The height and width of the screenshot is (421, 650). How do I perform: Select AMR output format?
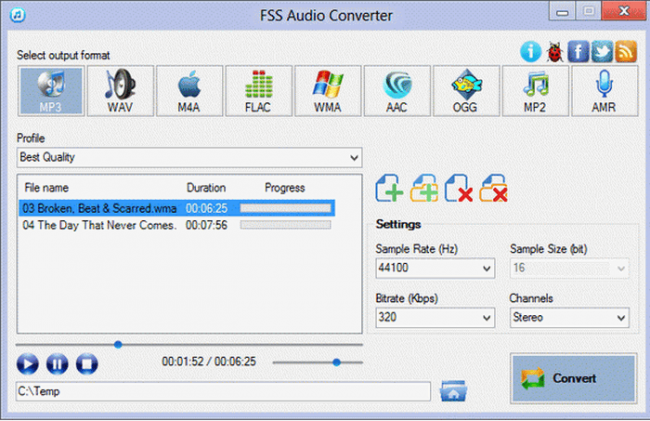tap(605, 91)
